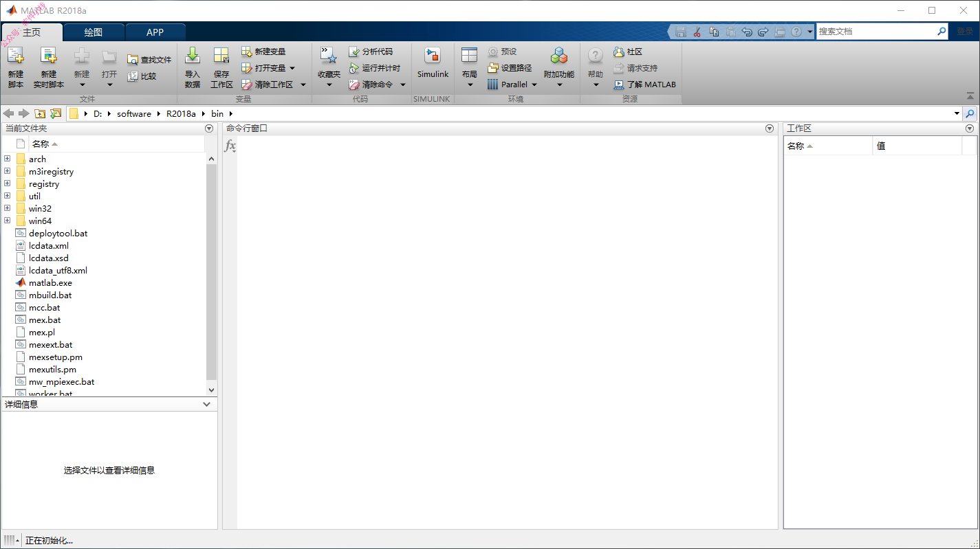Open the Clear Workspace (清除工作区) dropdown arrow
980x549 pixels.
(x=303, y=85)
